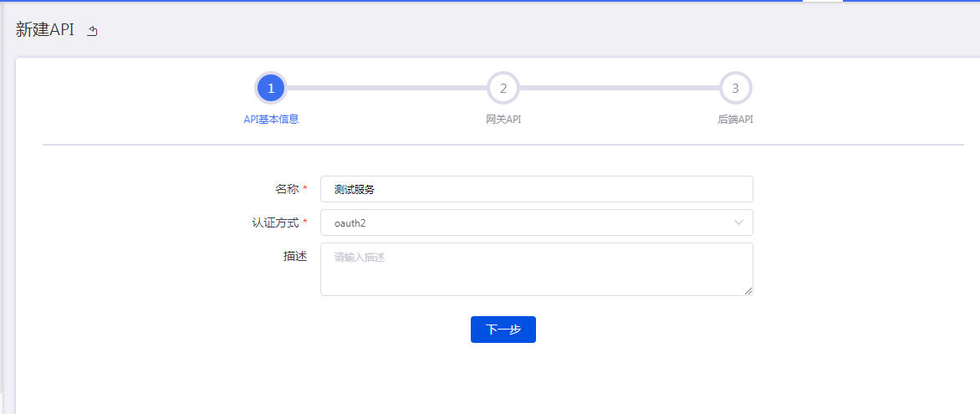This screenshot has height=414, width=980.
Task: Expand the chevron arrow in 认证方式 select
Action: click(738, 222)
